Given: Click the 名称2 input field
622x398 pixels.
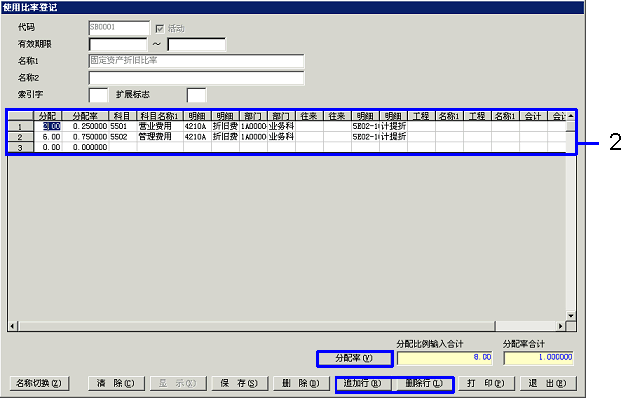Looking at the screenshot, I should pos(196,78).
